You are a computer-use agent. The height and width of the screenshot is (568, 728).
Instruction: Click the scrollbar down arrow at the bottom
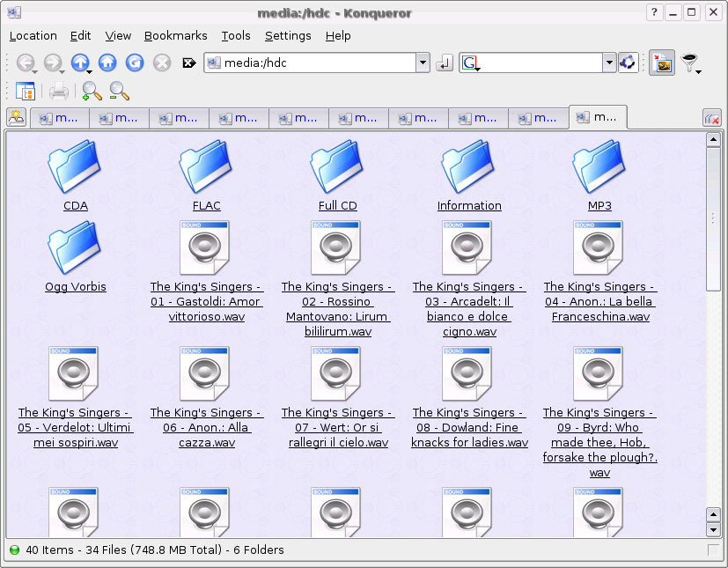(x=713, y=529)
